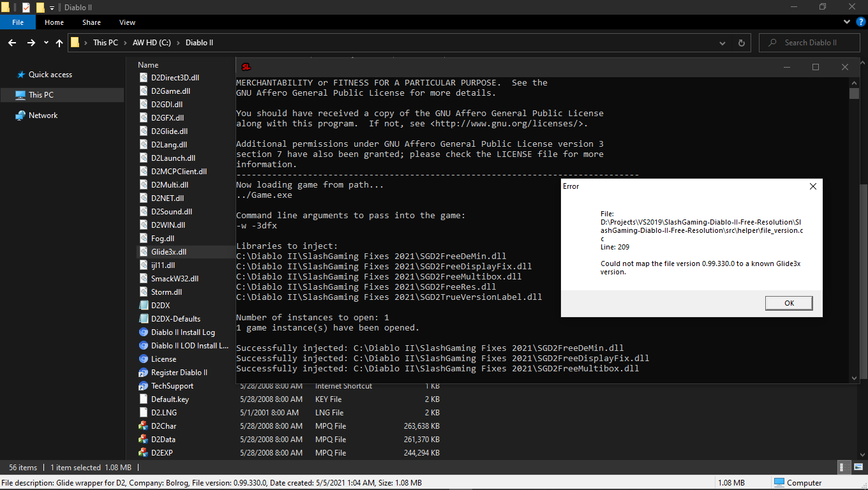Open the address bar history dropdown

(722, 42)
